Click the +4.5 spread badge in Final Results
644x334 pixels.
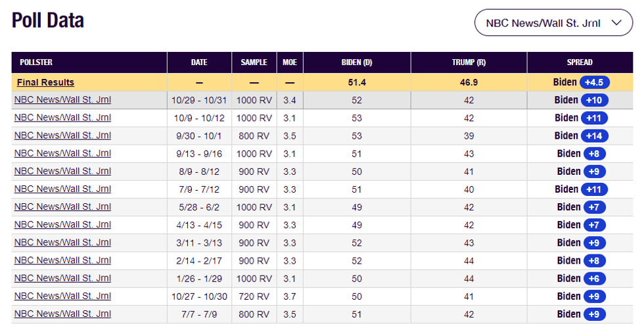pyautogui.click(x=596, y=82)
